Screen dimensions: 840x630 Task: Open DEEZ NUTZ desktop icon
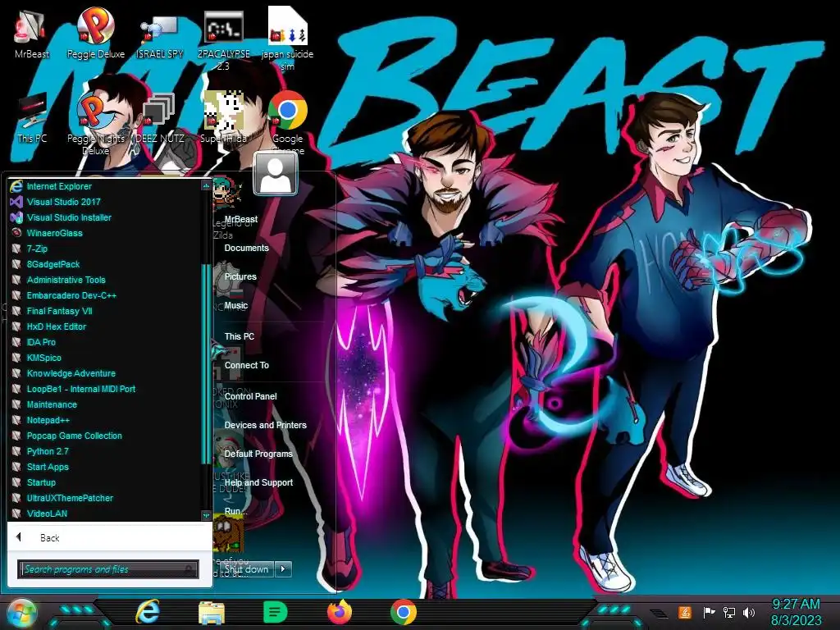(x=160, y=119)
